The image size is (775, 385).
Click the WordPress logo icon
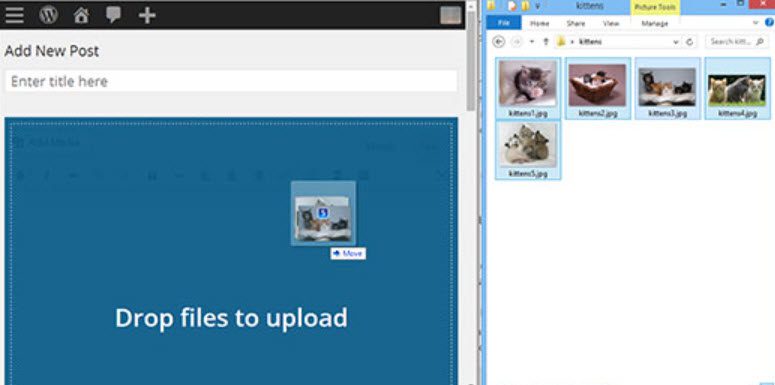[x=48, y=15]
